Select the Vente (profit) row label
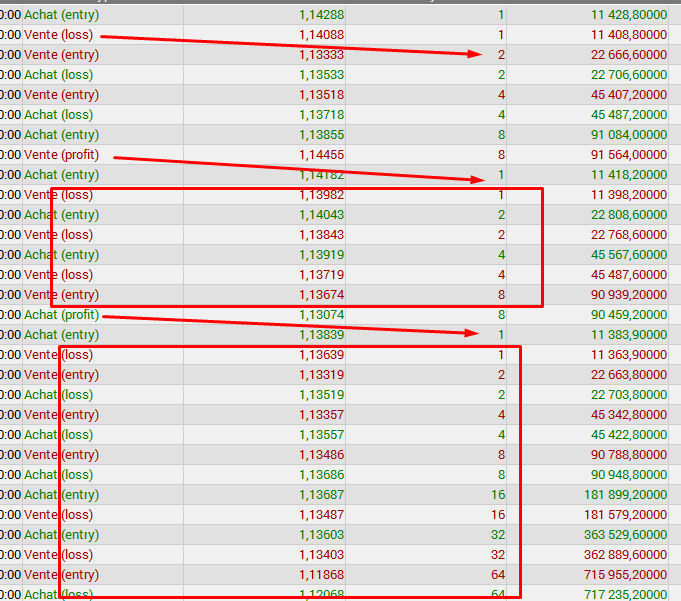 61,155
